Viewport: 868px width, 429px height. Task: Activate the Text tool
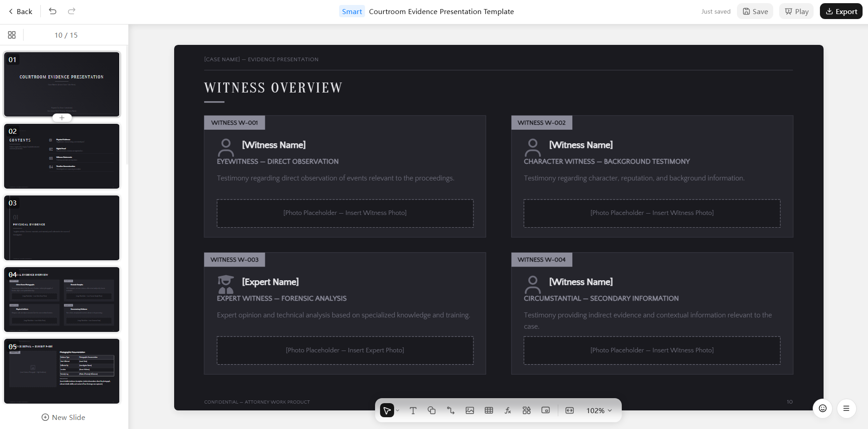tap(413, 410)
